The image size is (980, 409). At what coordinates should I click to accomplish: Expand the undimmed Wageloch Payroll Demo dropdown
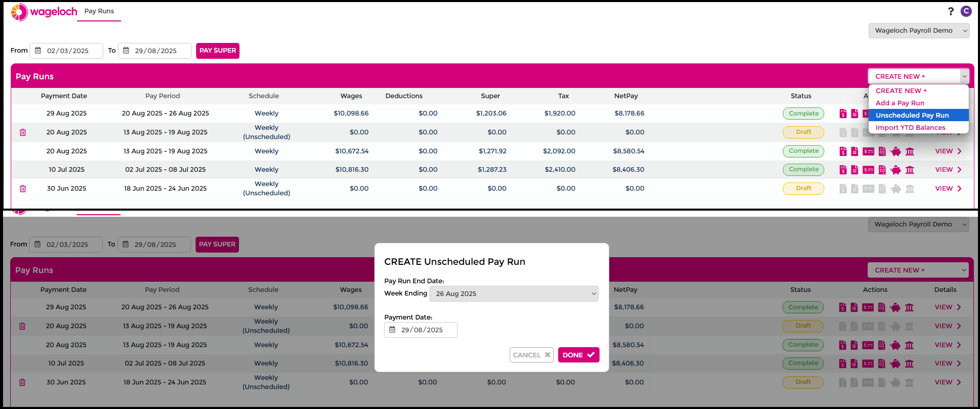[x=918, y=31]
